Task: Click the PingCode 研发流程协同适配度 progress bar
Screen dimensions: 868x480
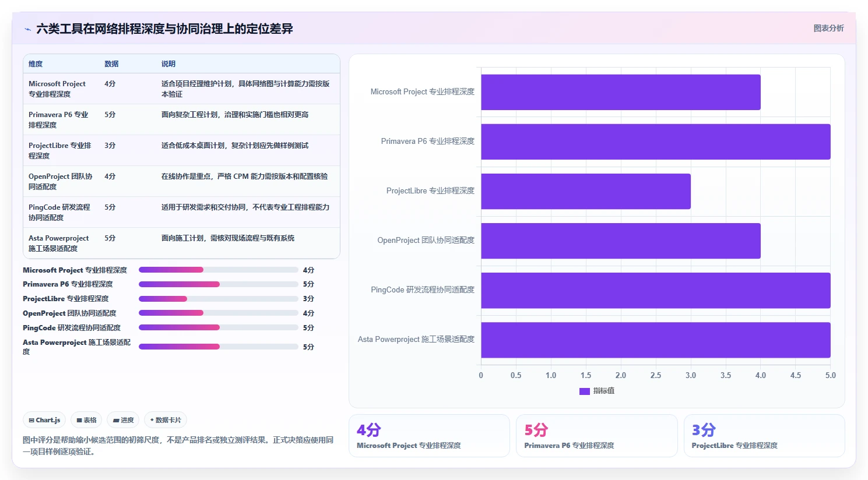Action: coord(219,327)
